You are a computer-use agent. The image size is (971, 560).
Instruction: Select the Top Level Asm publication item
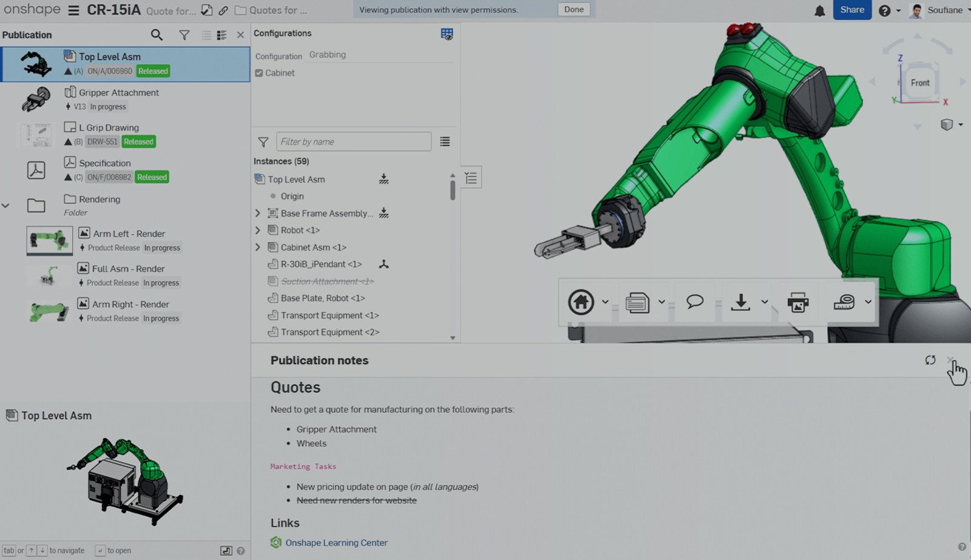click(126, 64)
